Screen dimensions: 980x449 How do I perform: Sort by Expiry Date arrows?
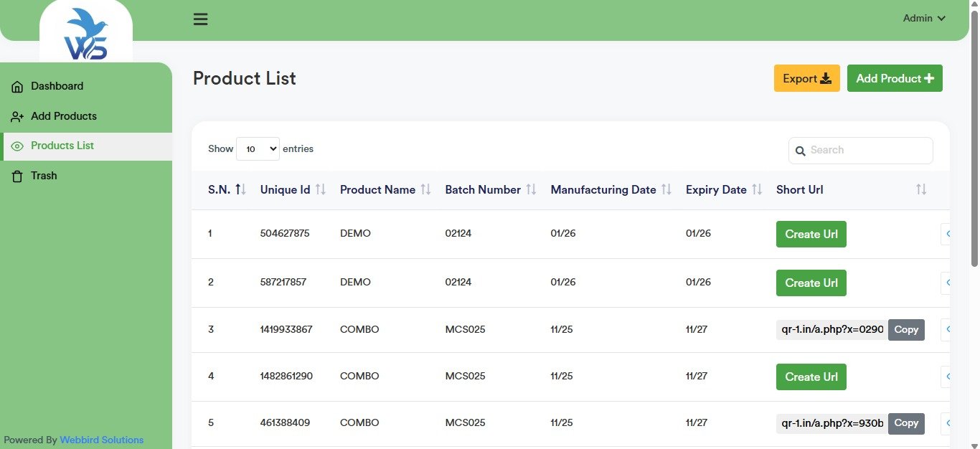click(x=756, y=190)
